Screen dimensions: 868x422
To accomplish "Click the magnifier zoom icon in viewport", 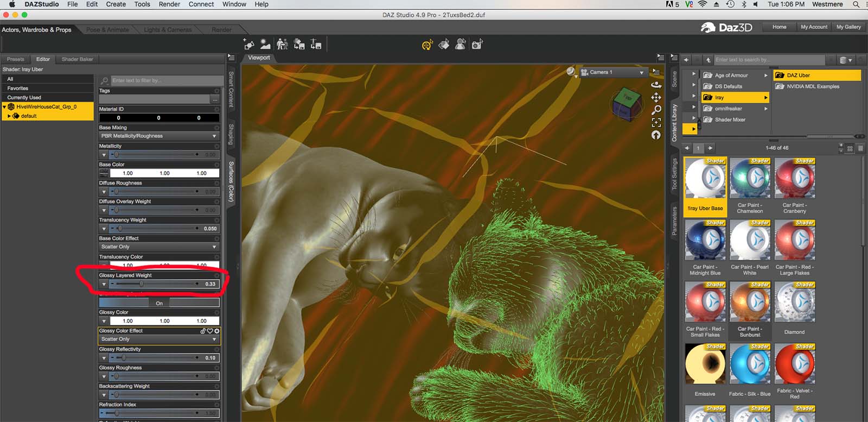I will [x=656, y=110].
